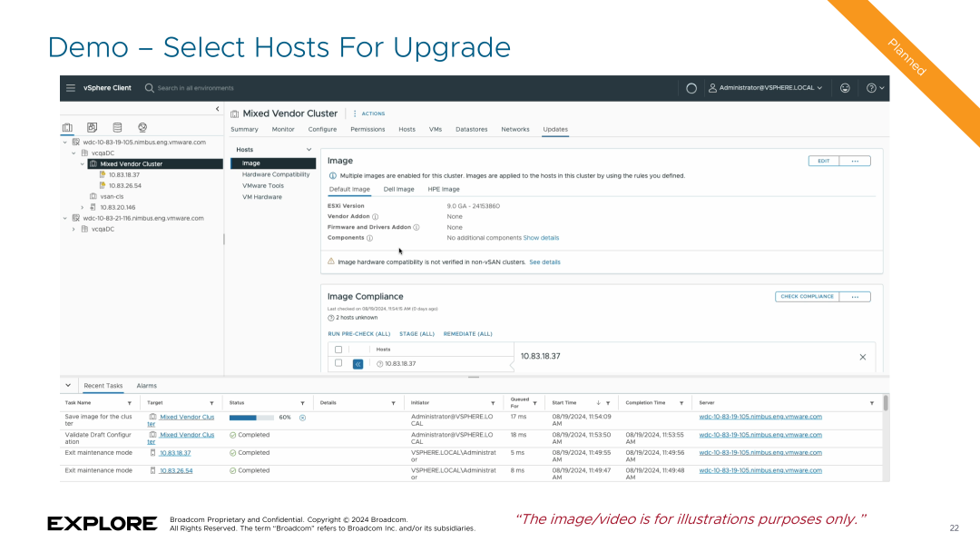This screenshot has height=552, width=980.
Task: Click the filter icon on Server column
Action: click(x=872, y=403)
